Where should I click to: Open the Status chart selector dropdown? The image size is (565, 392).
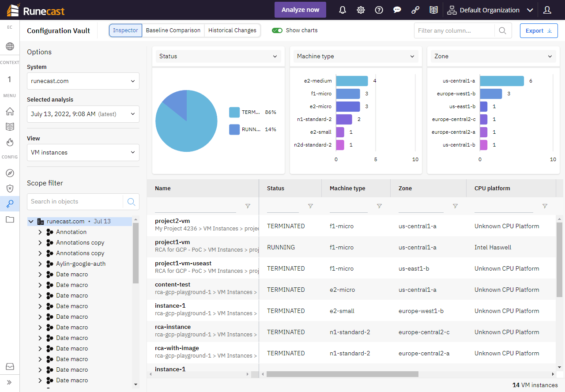pos(218,56)
